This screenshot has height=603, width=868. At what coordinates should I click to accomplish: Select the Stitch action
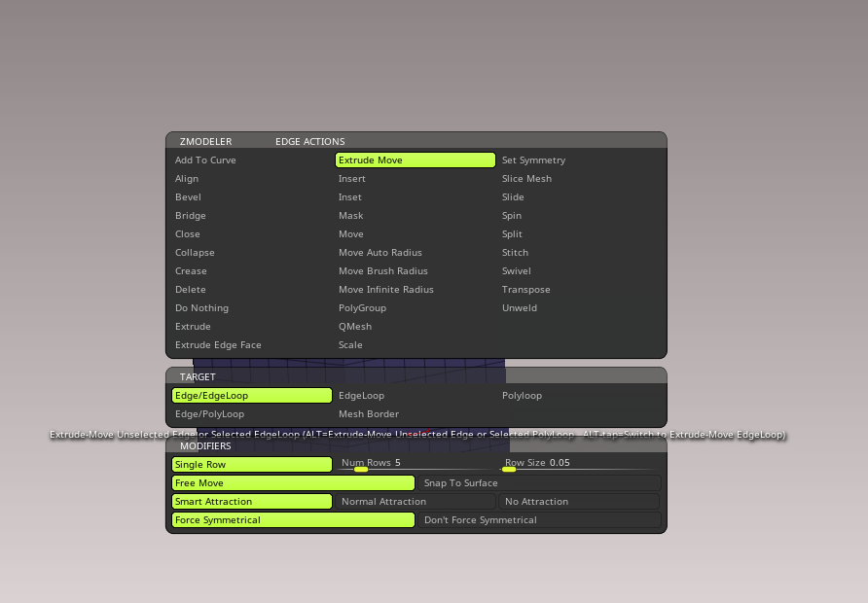click(x=515, y=252)
